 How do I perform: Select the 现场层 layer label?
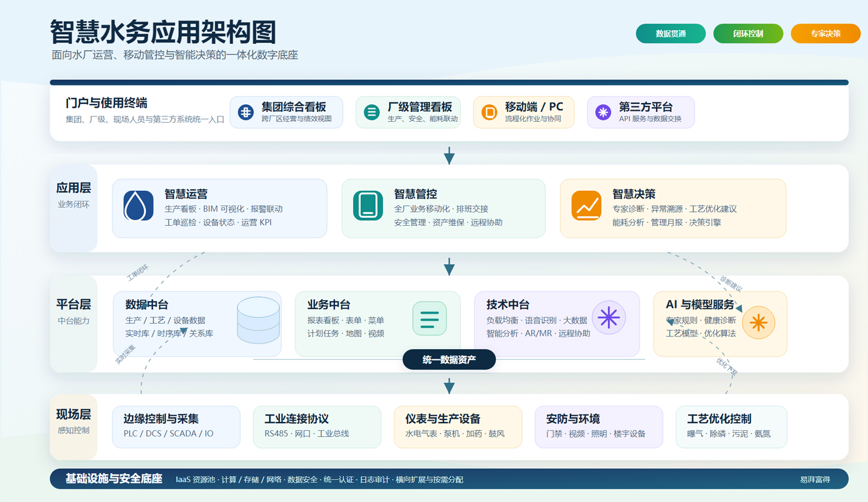[73, 414]
